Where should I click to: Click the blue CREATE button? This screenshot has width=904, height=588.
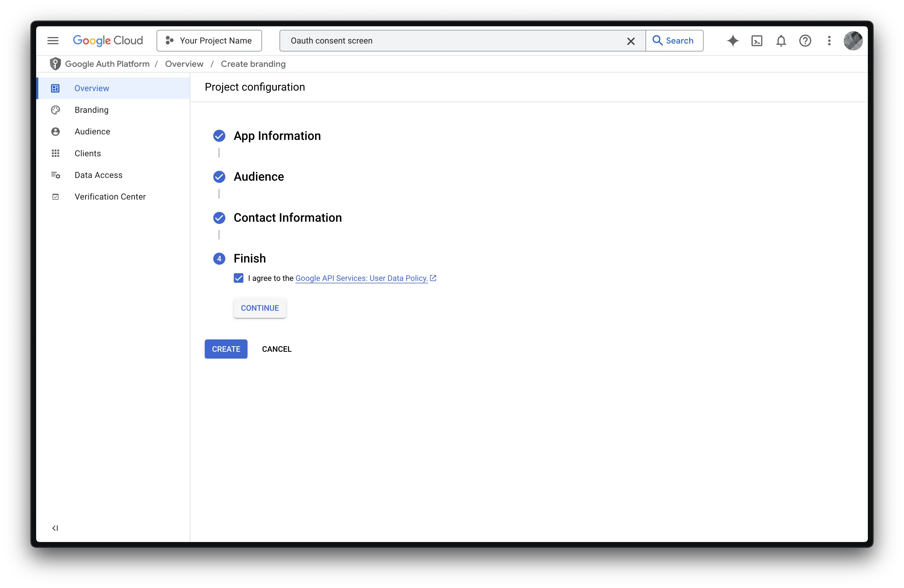point(226,349)
